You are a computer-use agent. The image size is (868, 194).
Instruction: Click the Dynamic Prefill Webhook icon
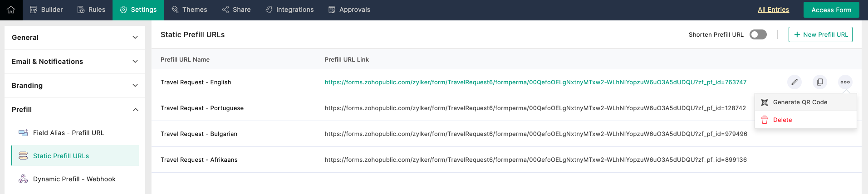pyautogui.click(x=23, y=179)
